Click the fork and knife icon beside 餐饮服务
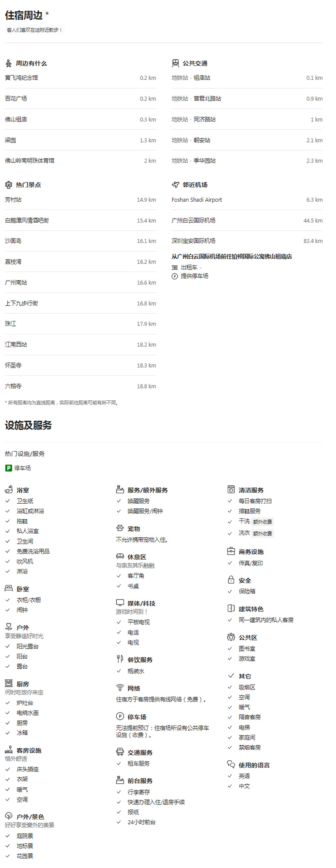The image size is (336, 868). (x=120, y=659)
